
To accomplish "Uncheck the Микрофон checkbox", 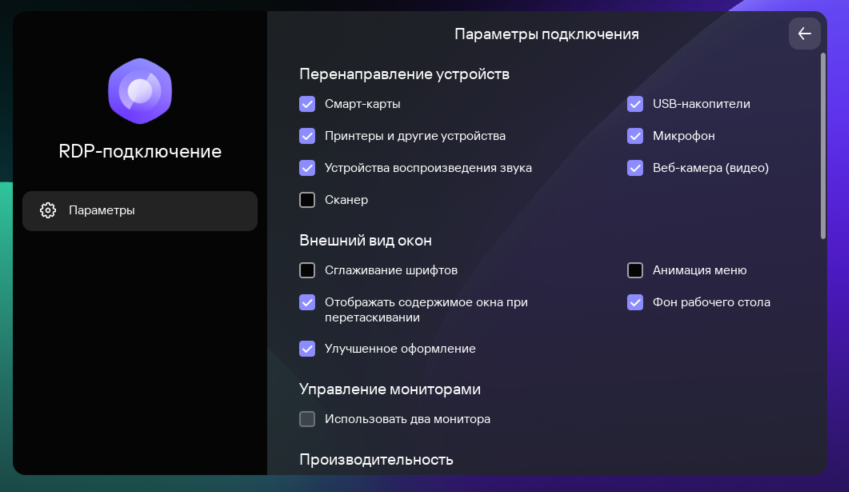I will coord(635,136).
